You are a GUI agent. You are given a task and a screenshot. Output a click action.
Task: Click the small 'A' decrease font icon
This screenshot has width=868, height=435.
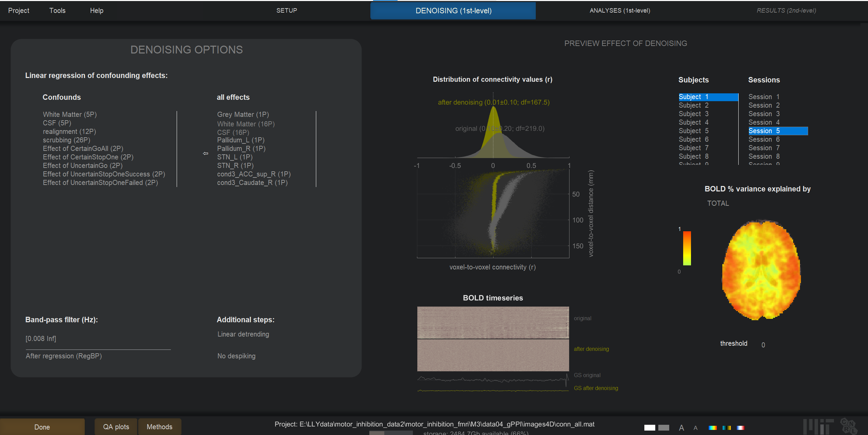tap(695, 428)
